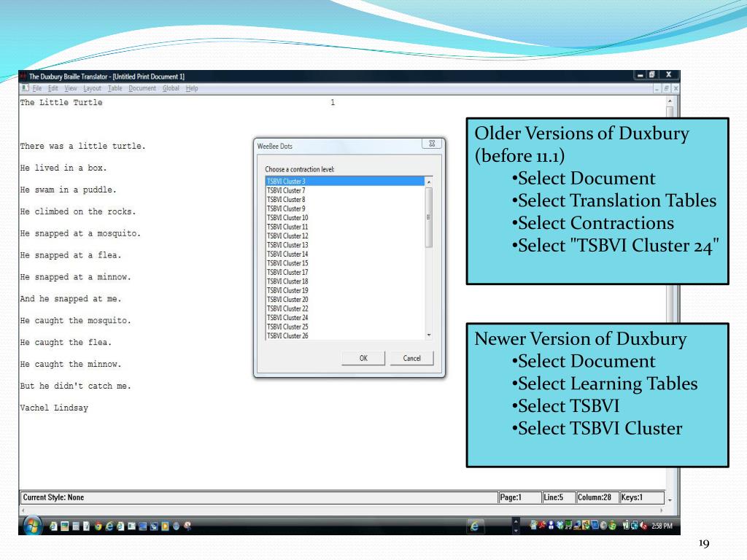Select "TSBVI Cluster 9" in the list
This screenshot has width=747, height=560.
click(345, 209)
